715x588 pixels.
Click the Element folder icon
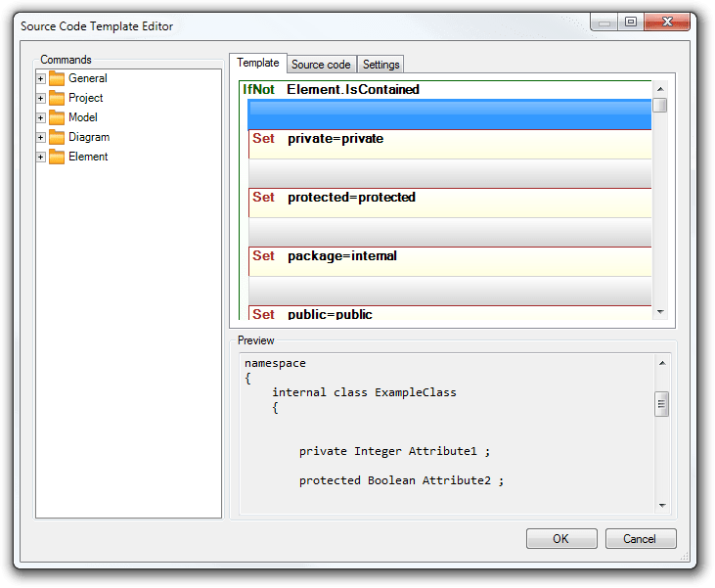pyautogui.click(x=57, y=157)
